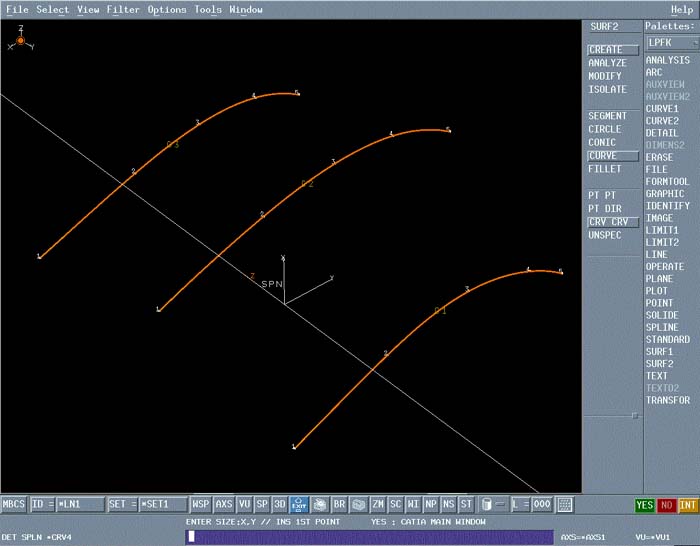This screenshot has width=700, height=546.
Task: Select the PT PT option
Action: coord(602,196)
